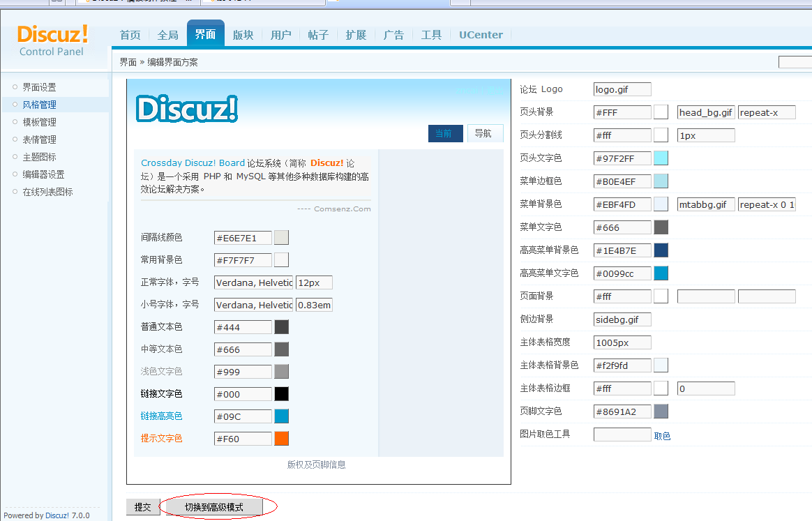Open the 页头分割线 color swatch
812x521 pixels.
[x=661, y=135]
